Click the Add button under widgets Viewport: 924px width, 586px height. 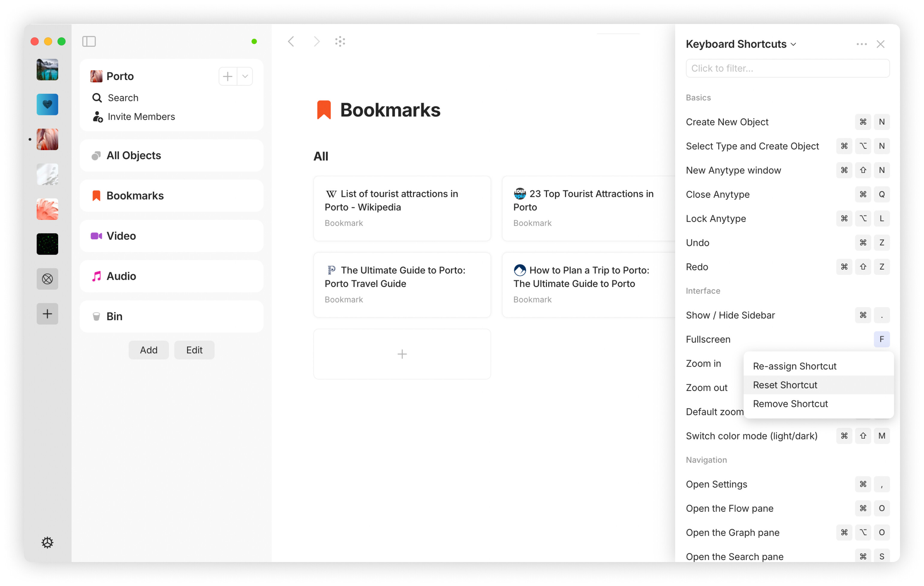148,350
